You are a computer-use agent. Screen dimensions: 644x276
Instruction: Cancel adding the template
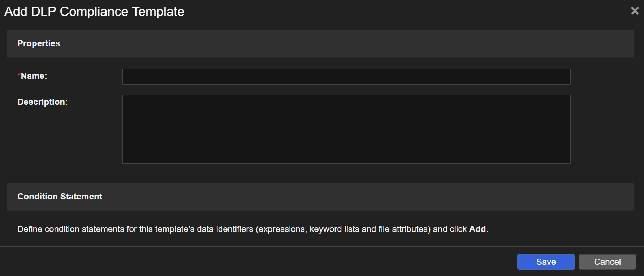click(607, 262)
